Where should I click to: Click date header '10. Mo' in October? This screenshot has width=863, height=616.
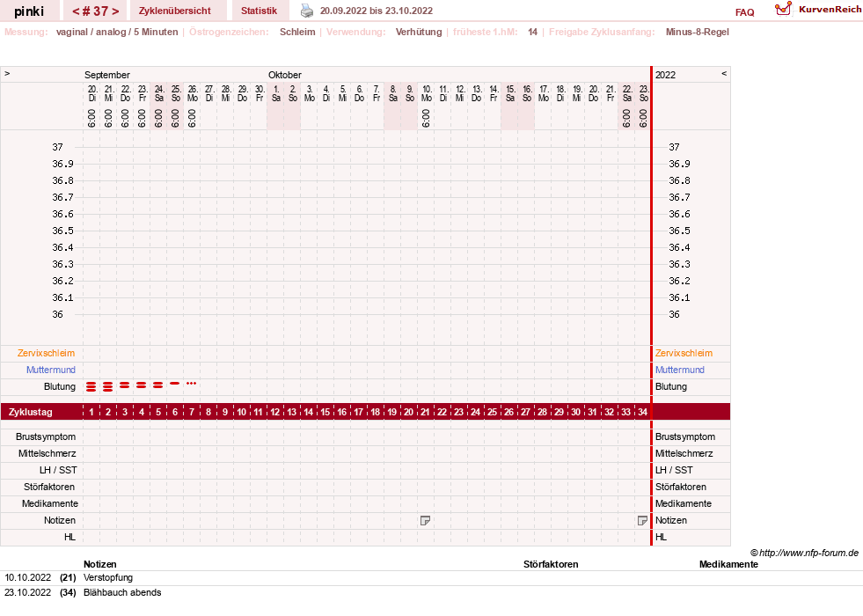coord(427,93)
